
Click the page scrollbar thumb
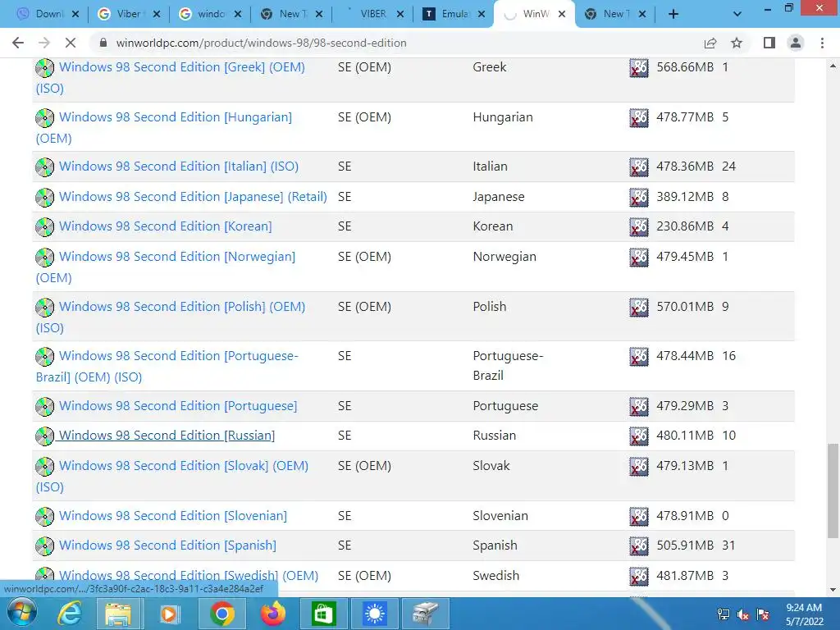coord(833,491)
